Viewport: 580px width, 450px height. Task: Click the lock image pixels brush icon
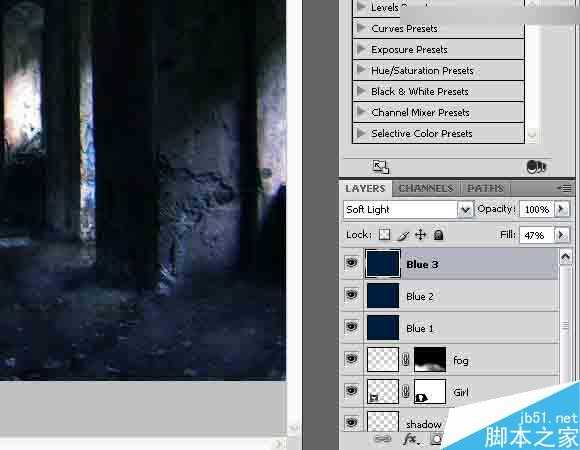point(404,235)
